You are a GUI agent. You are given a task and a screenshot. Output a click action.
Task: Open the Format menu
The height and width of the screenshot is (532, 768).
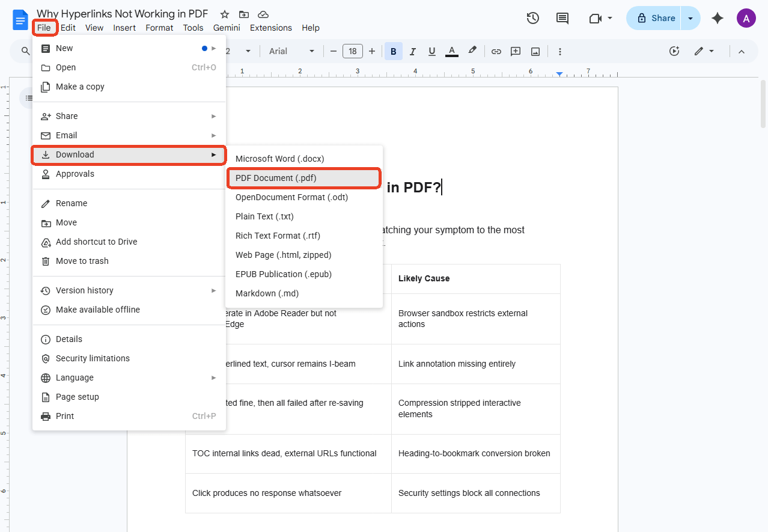[x=159, y=28]
